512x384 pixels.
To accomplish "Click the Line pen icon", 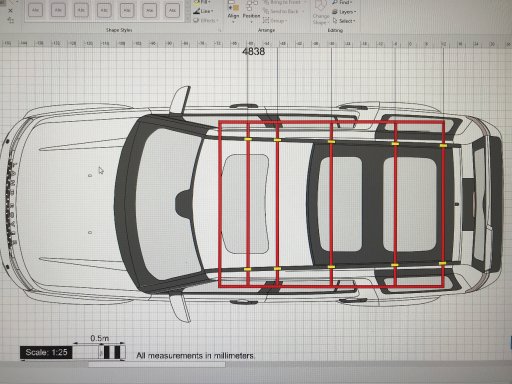I will click(197, 11).
